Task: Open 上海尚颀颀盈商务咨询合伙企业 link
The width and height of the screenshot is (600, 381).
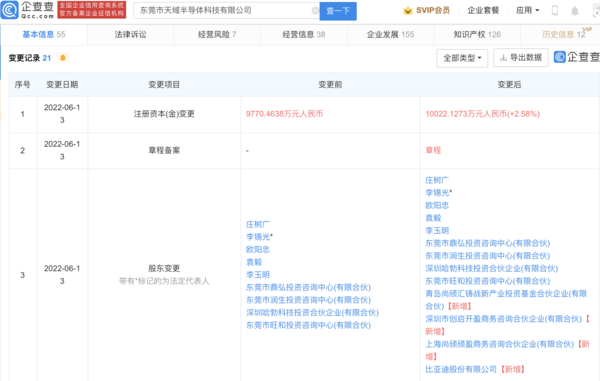Action: pyautogui.click(x=500, y=344)
